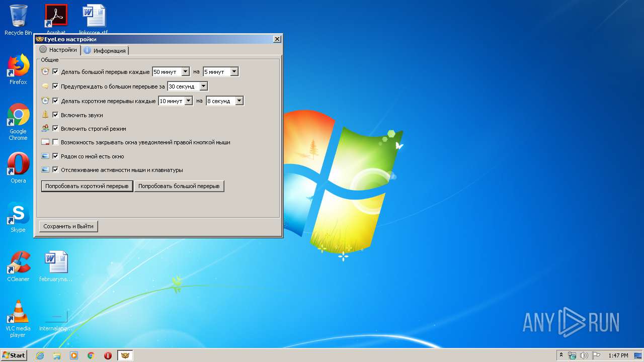This screenshot has width=644, height=362.
Task: Toggle Делать короткие перерывы каждые checkbox
Action: 55,101
